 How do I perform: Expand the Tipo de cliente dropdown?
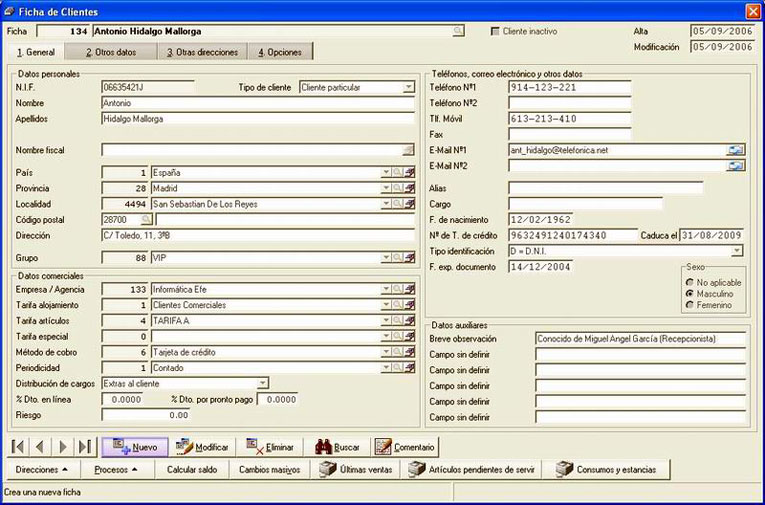(408, 87)
